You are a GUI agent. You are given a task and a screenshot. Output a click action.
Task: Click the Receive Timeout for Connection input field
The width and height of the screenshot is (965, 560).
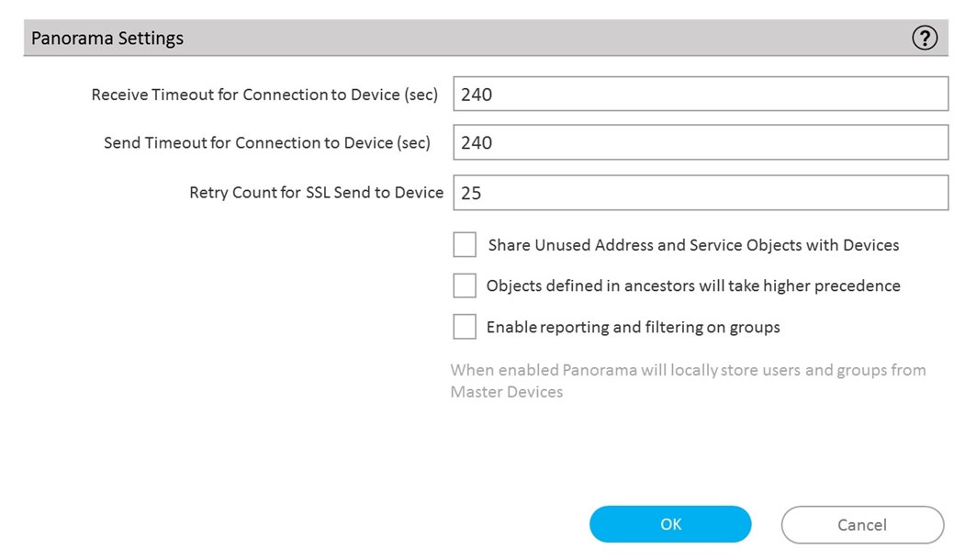point(701,95)
